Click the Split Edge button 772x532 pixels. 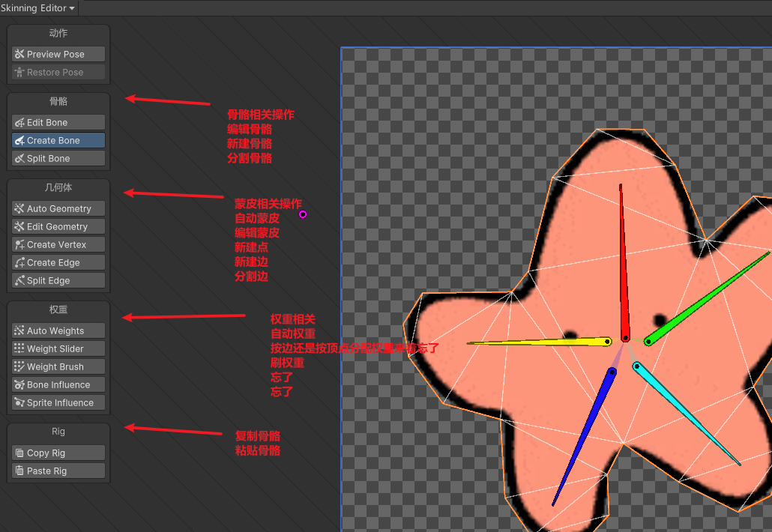58,281
